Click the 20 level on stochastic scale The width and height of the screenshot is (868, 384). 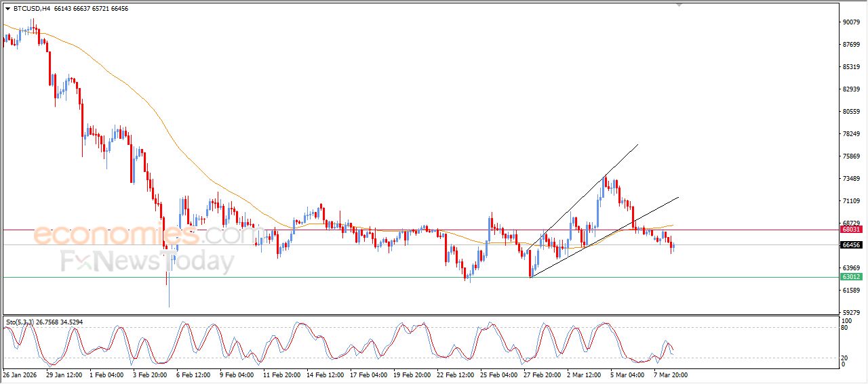[x=844, y=358]
